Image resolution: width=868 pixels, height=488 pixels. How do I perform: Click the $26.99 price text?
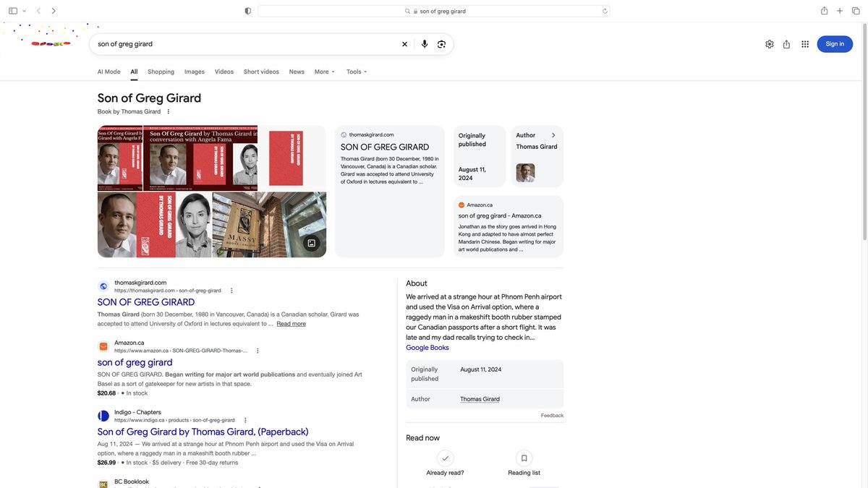106,463
